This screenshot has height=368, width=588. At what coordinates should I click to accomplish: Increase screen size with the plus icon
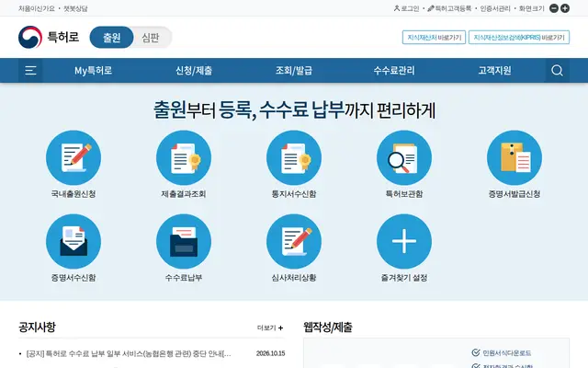pyautogui.click(x=565, y=8)
